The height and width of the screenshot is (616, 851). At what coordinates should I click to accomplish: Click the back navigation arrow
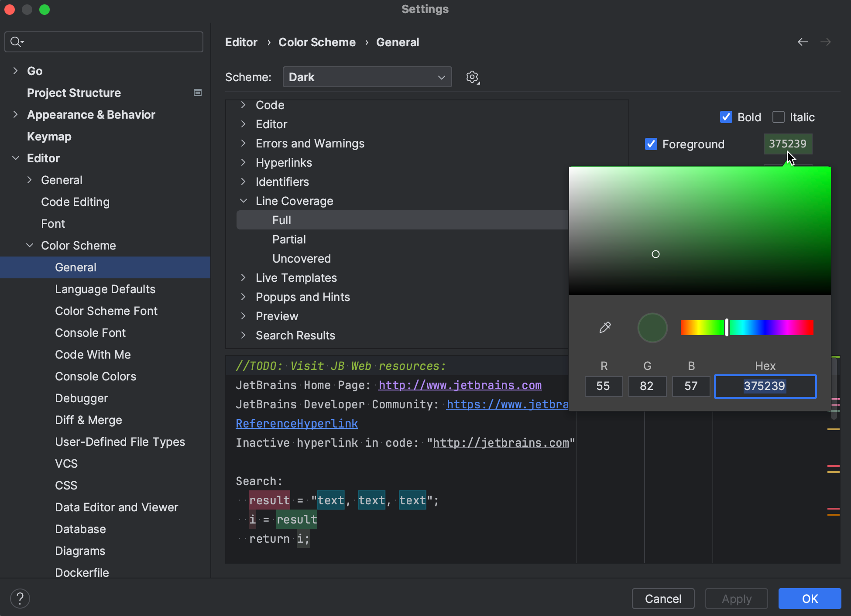tap(803, 42)
